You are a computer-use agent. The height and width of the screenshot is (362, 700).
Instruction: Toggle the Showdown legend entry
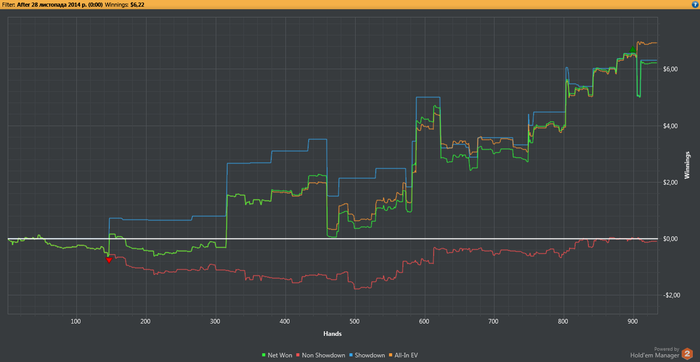[368, 355]
